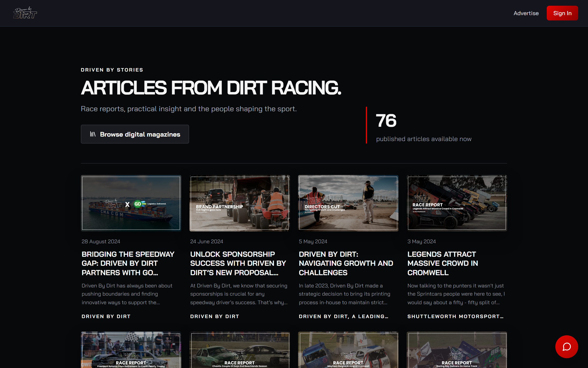
Task: Open the chat bubble widget
Action: click(x=567, y=347)
